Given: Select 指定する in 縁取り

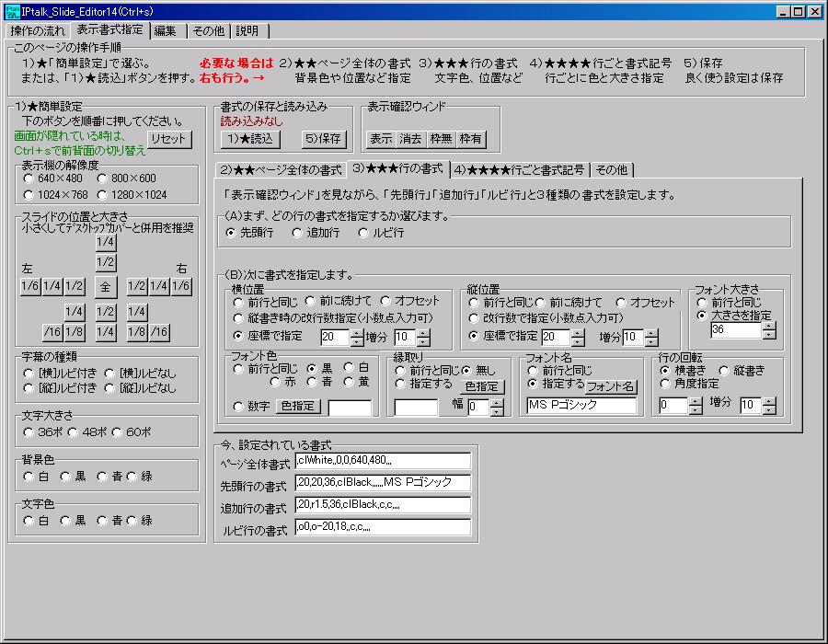Looking at the screenshot, I should pos(424,385).
